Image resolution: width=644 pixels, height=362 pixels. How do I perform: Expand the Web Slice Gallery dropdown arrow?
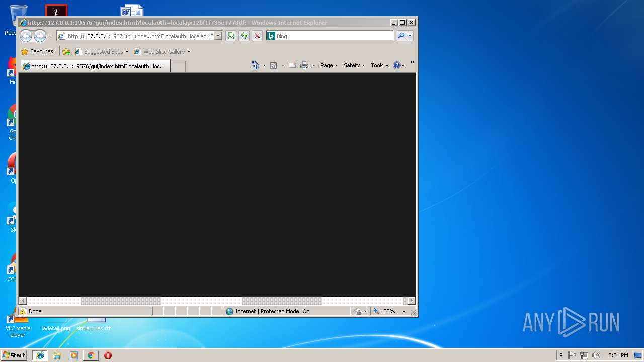[x=189, y=51]
